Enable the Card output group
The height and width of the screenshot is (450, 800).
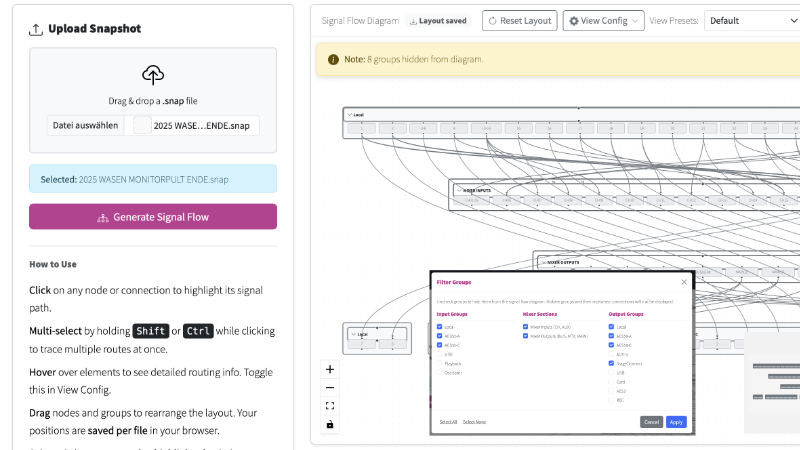(611, 382)
